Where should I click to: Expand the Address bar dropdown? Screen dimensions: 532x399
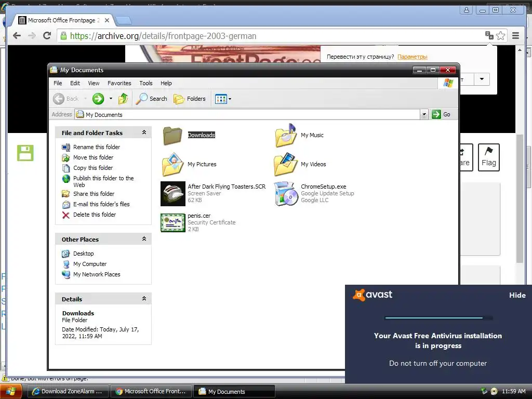(424, 114)
